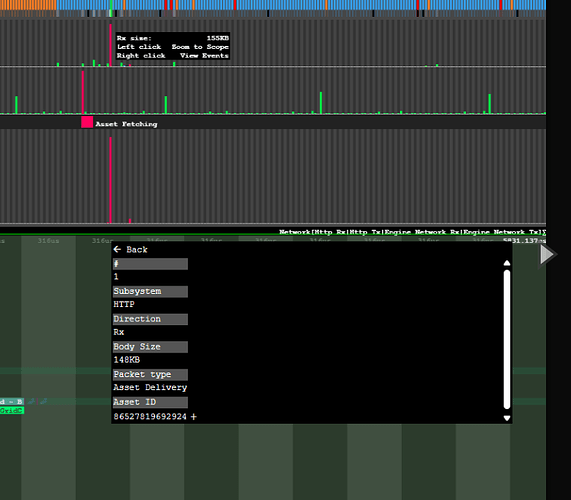This screenshot has height=500, width=571.
Task: Click the scrollbar down arrow in details panel
Action: [x=507, y=418]
